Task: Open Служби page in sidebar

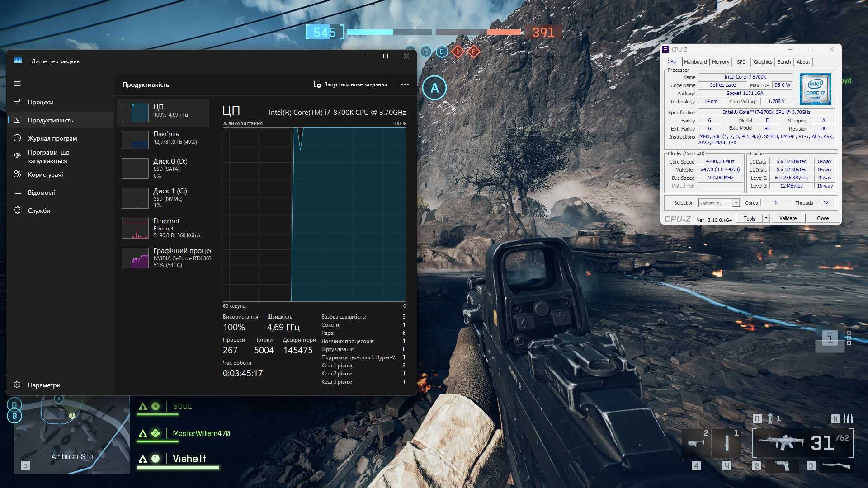Action: 61,211
